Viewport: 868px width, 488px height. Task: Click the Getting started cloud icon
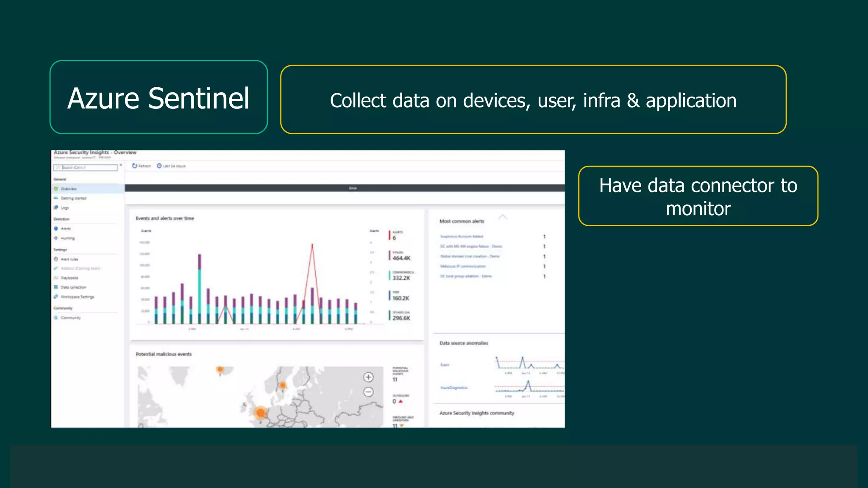[x=56, y=198]
